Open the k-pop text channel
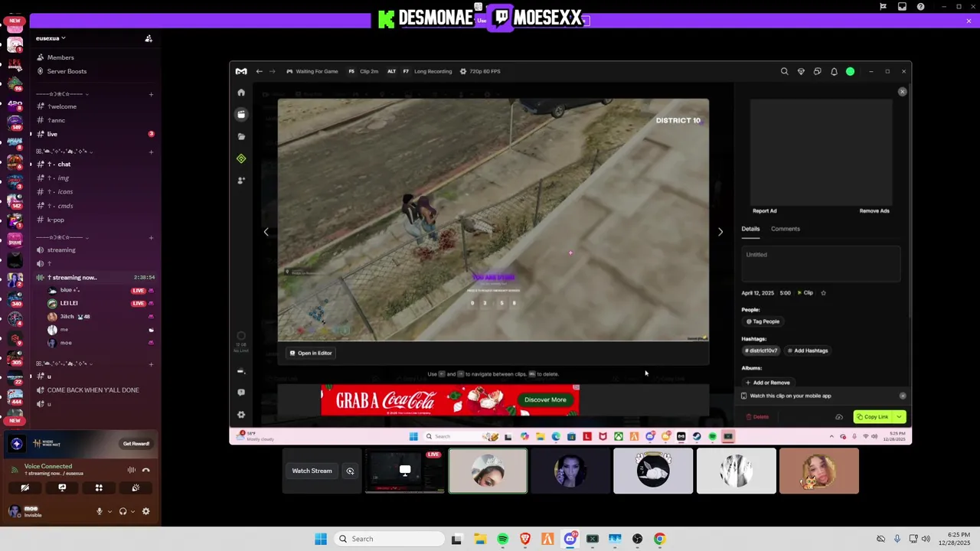Screen dimensions: 980x551 pos(56,220)
